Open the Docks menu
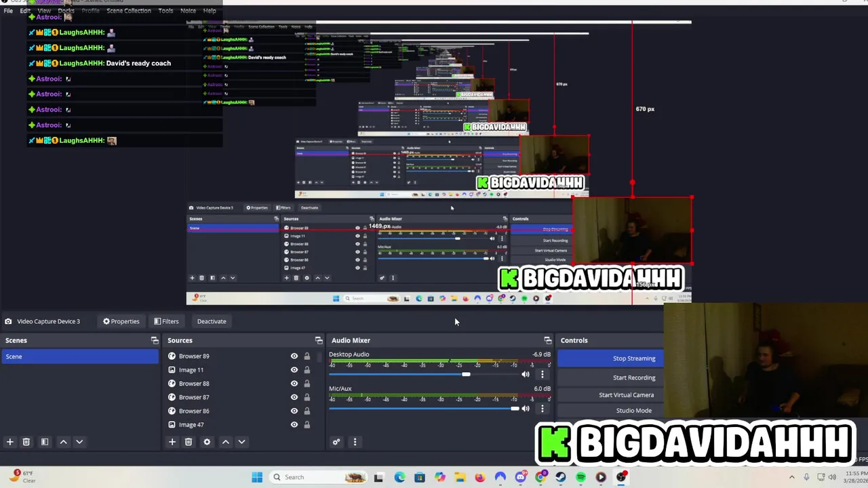 pos(66,11)
